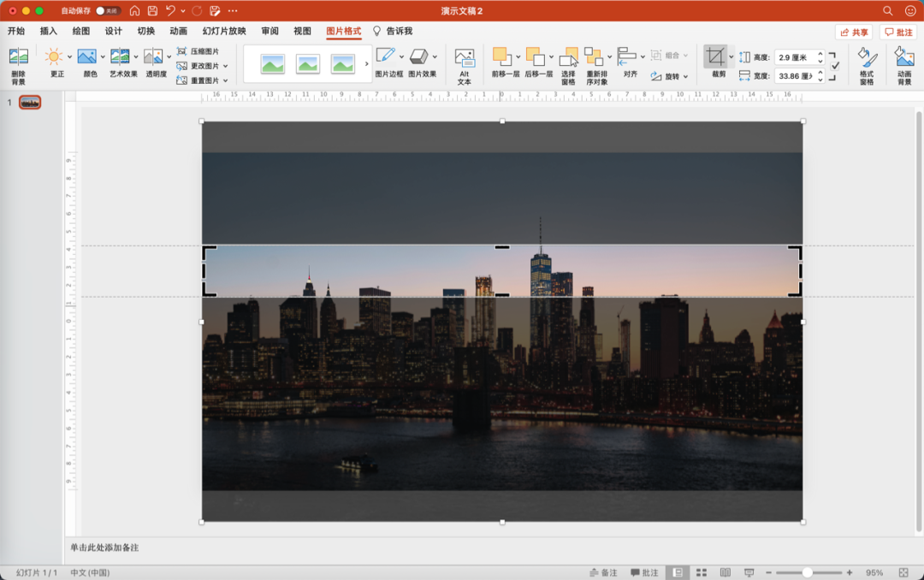Click the 删除背景 remove background icon
Screen dimensions: 924x580
click(18, 57)
